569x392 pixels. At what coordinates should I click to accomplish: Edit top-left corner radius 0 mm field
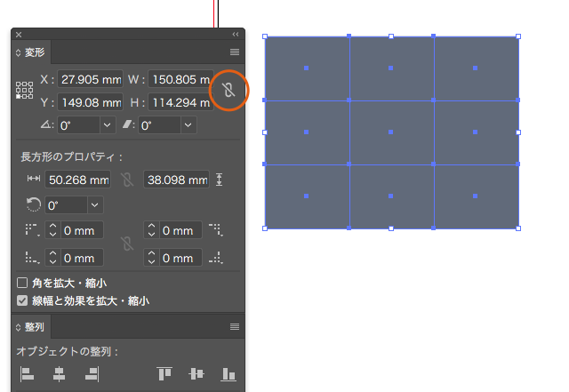tap(82, 230)
